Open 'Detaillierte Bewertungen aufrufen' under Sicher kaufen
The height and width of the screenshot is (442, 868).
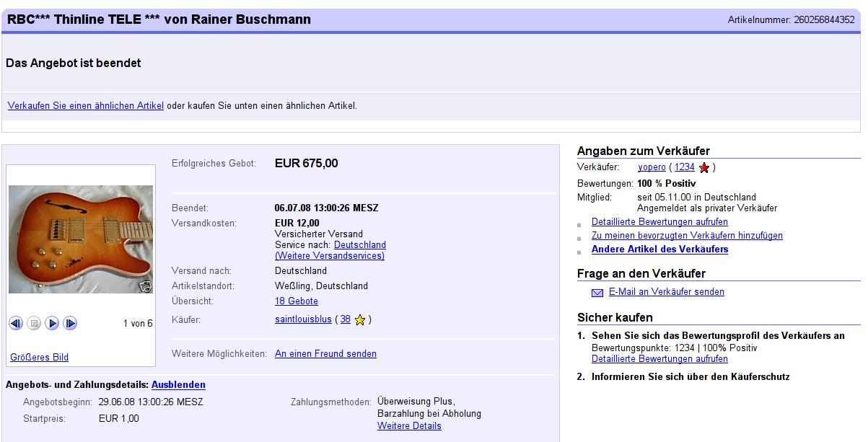pyautogui.click(x=659, y=358)
